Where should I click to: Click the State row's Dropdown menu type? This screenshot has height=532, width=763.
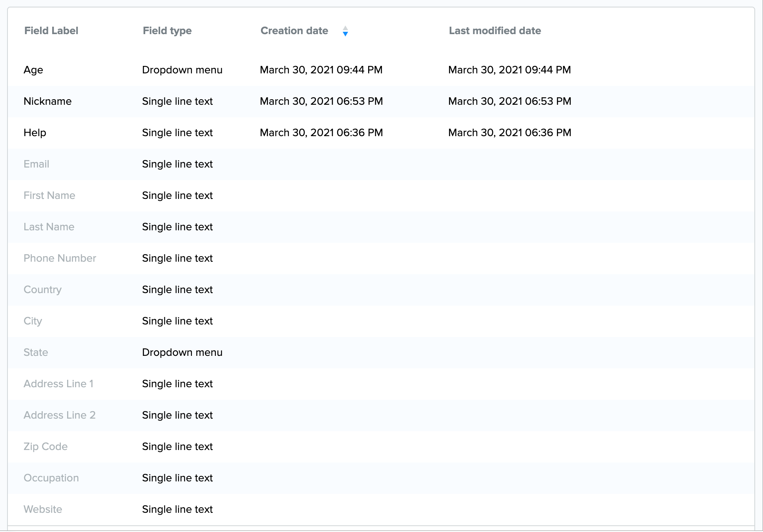coord(182,352)
